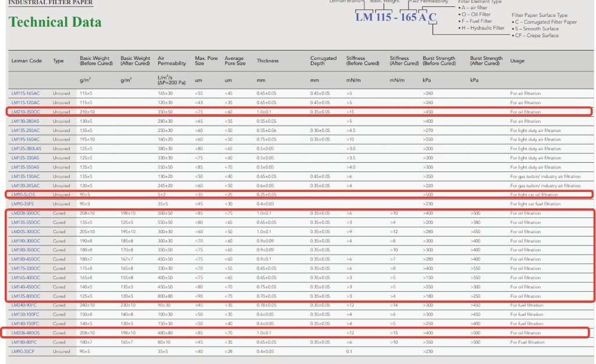596x364 pixels.
Task: Select code 'LM150-100FC'
Action: [x=25, y=315]
